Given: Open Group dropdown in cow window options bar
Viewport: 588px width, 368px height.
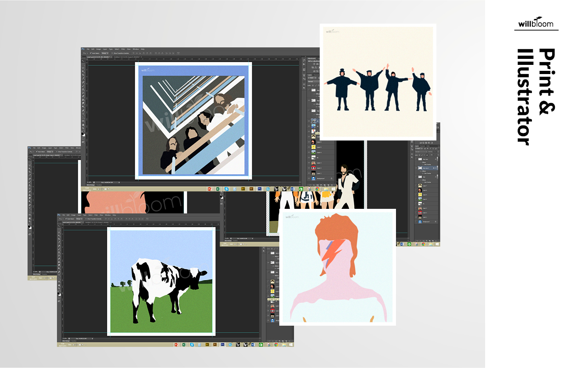Looking at the screenshot, I should [x=79, y=219].
